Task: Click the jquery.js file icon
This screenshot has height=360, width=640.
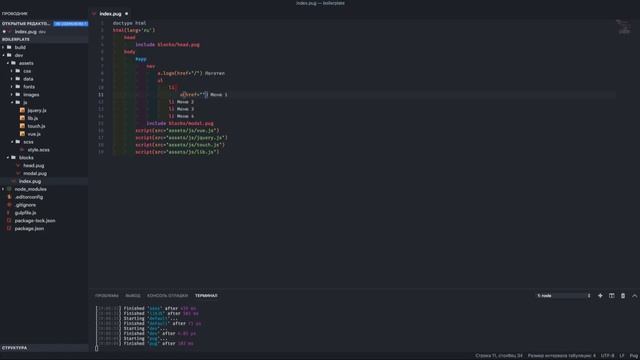Action: click(x=22, y=110)
